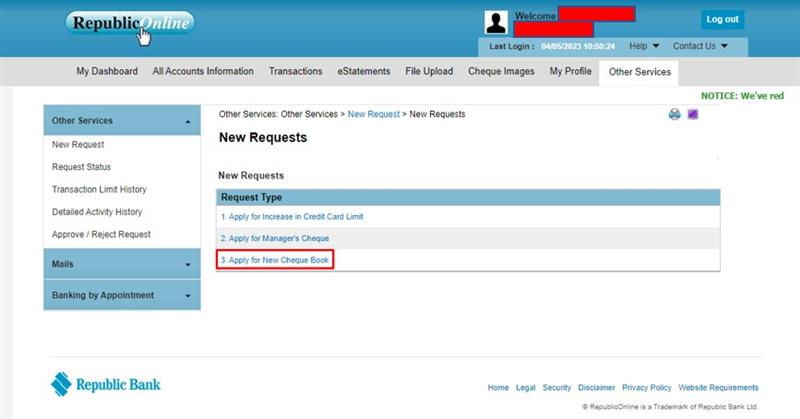Open the Help dropdown menu
The height and width of the screenshot is (419, 800).
[x=644, y=46]
